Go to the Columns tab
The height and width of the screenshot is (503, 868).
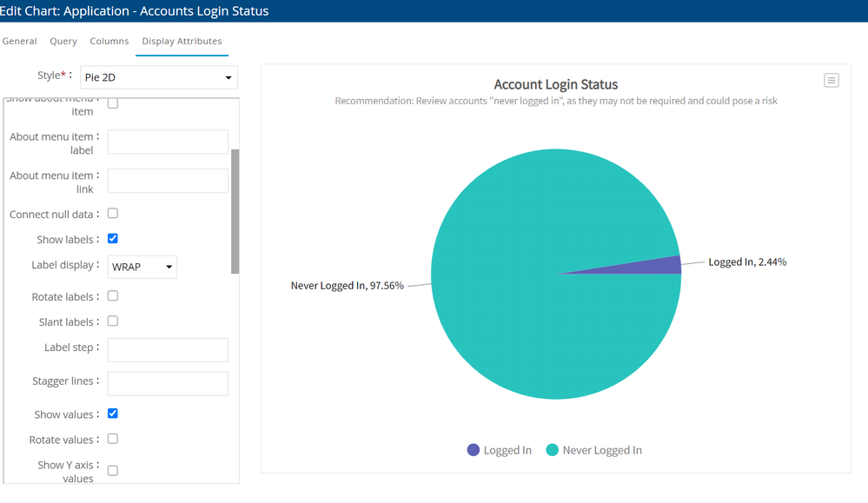pyautogui.click(x=109, y=41)
